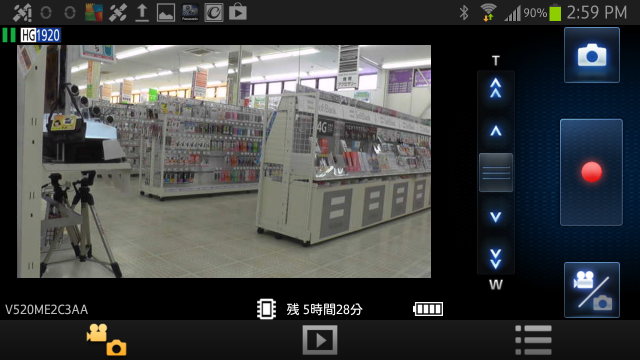Open the Wi-Fi status icon
The width and height of the screenshot is (640, 360).
488,12
